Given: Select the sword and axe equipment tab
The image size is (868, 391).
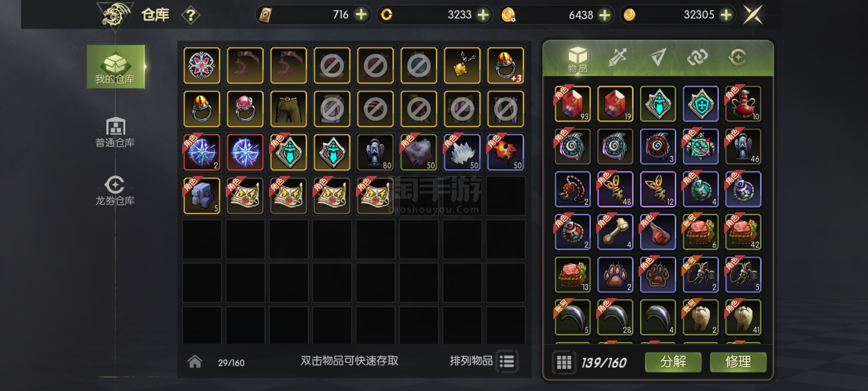Looking at the screenshot, I should pos(617,57).
